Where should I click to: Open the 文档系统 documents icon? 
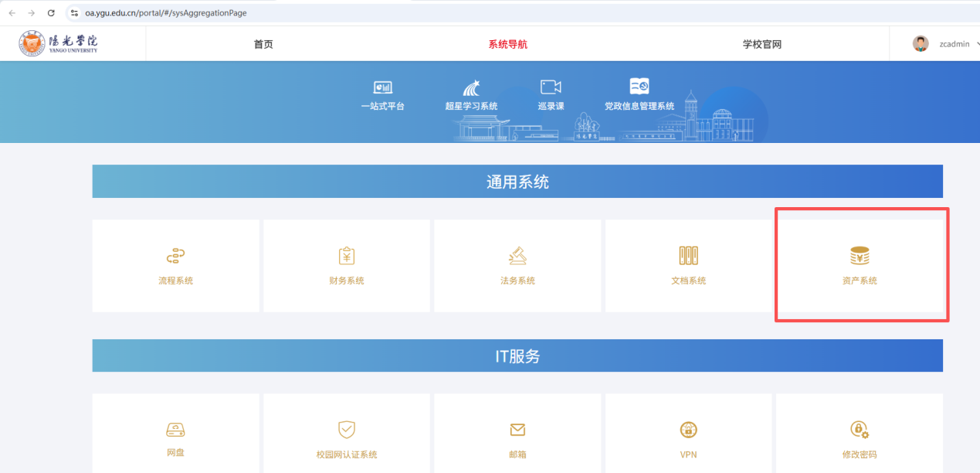click(688, 256)
